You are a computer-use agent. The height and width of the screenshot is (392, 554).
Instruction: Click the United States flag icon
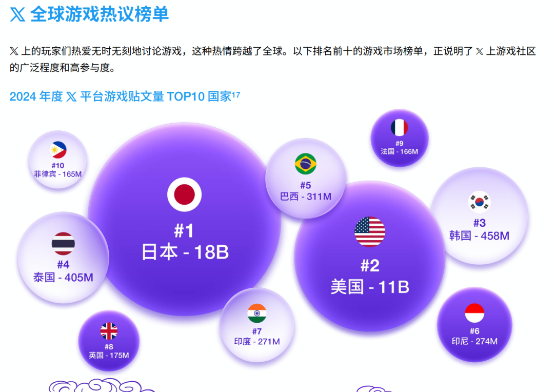point(370,231)
